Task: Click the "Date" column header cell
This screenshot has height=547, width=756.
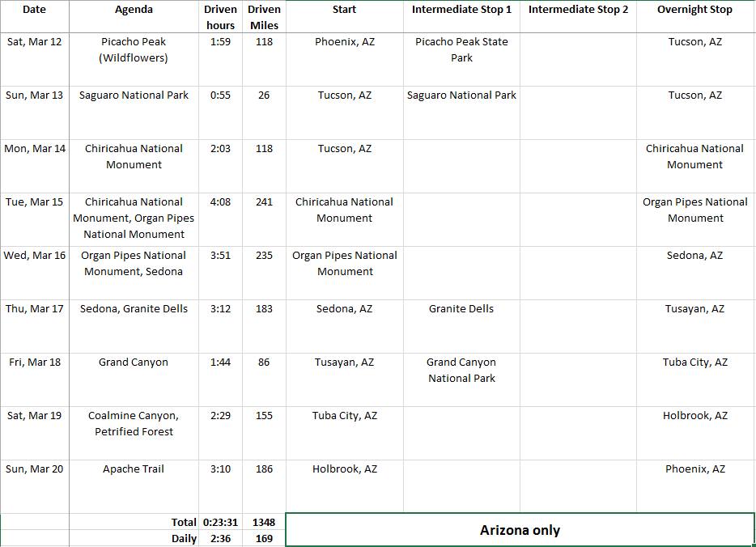Action: point(34,11)
